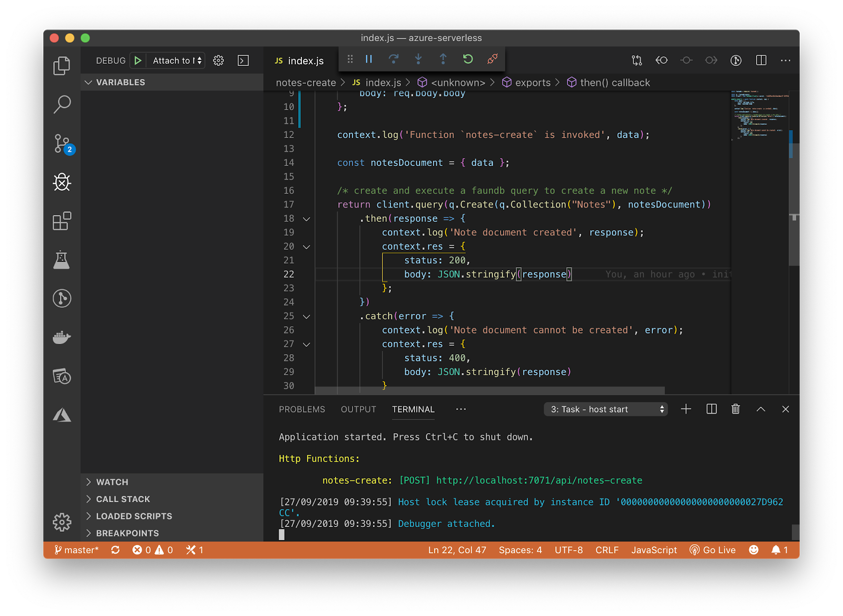The image size is (843, 616).
Task: Collapse the VARIABLES section
Action: tap(120, 82)
